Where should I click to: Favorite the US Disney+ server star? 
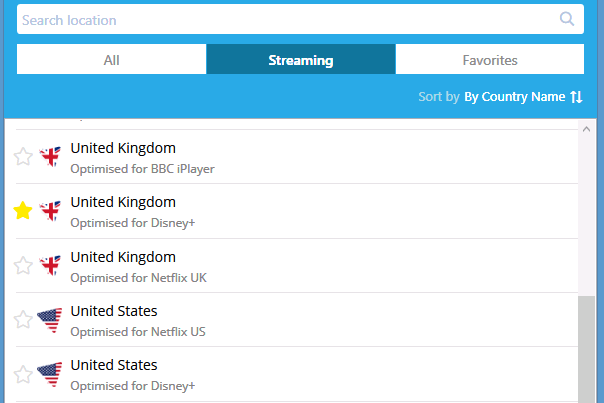pyautogui.click(x=23, y=374)
